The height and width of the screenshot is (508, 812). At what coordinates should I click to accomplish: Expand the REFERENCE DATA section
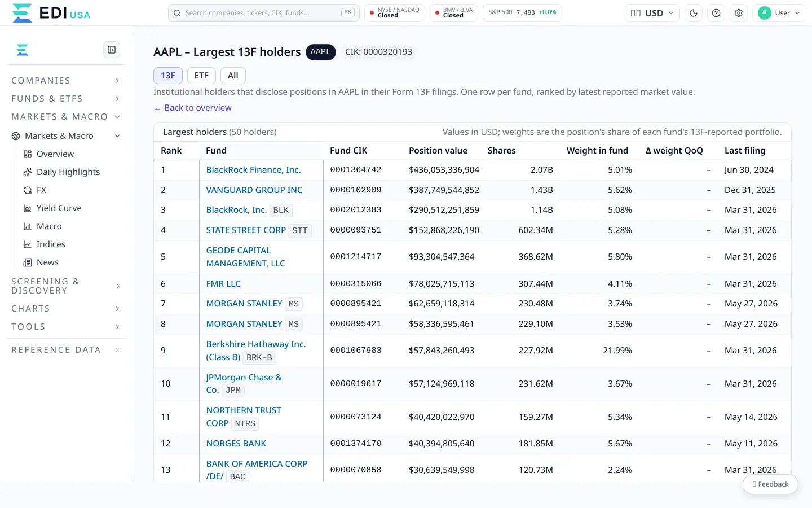66,350
